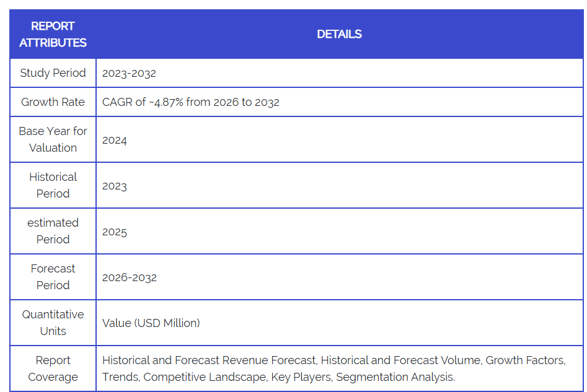Screen dimensions: 587x392
Task: Select the Study Period row label
Action: (x=53, y=73)
